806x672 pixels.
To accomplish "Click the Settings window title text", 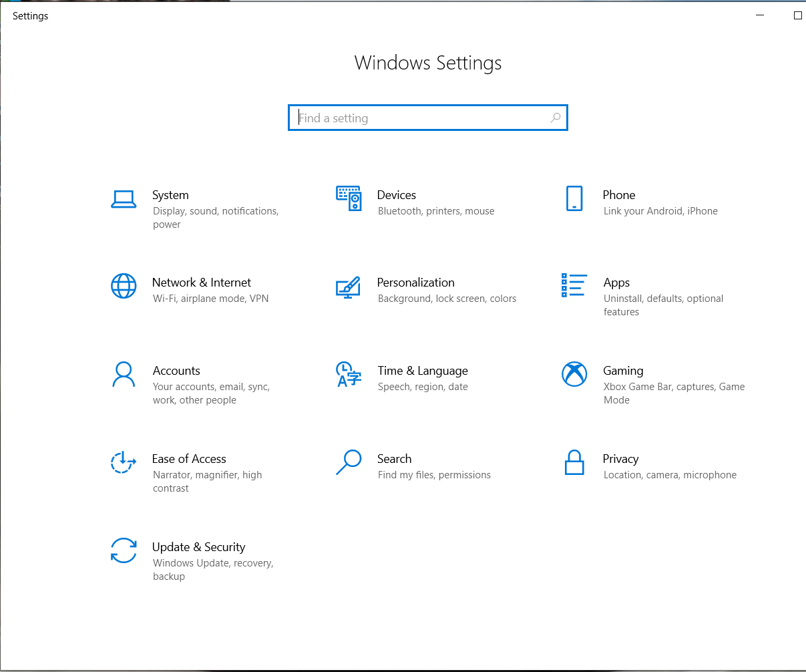I will click(x=31, y=16).
